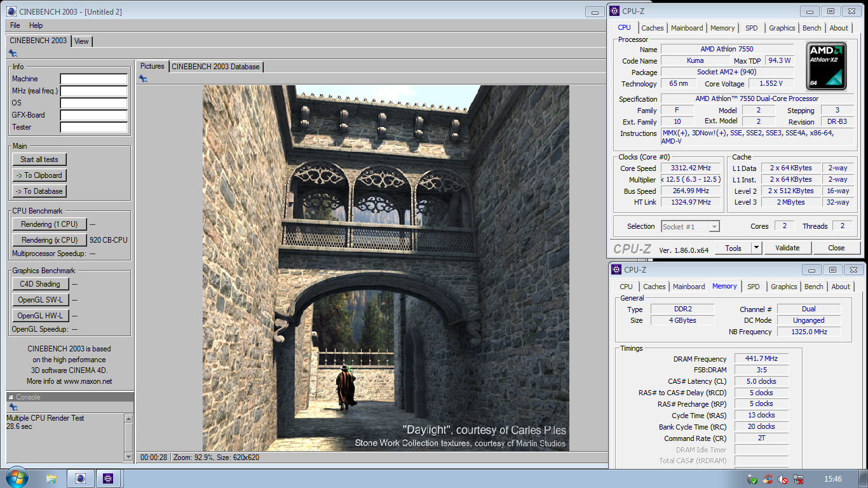Click the Core Speed value 3312.42 MHz
Viewport: 868px width, 488px height.
(691, 168)
